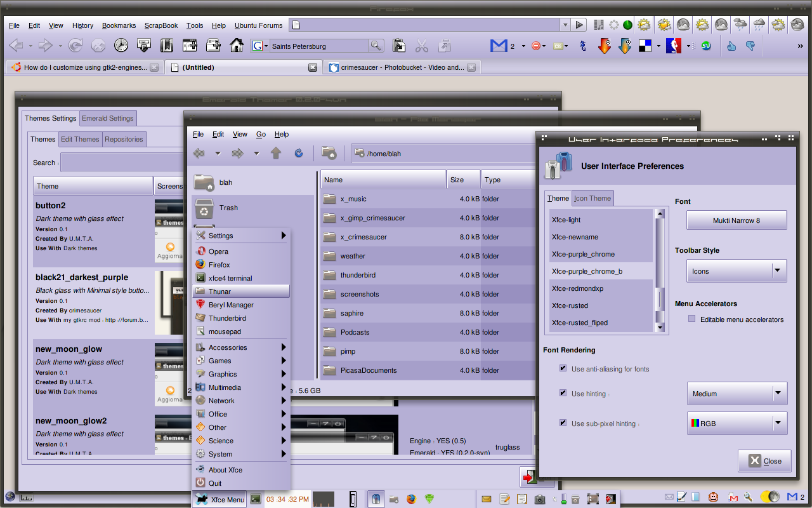Image resolution: width=812 pixels, height=508 pixels.
Task: Click the Theme column header in Emerald Themer
Action: pos(93,186)
